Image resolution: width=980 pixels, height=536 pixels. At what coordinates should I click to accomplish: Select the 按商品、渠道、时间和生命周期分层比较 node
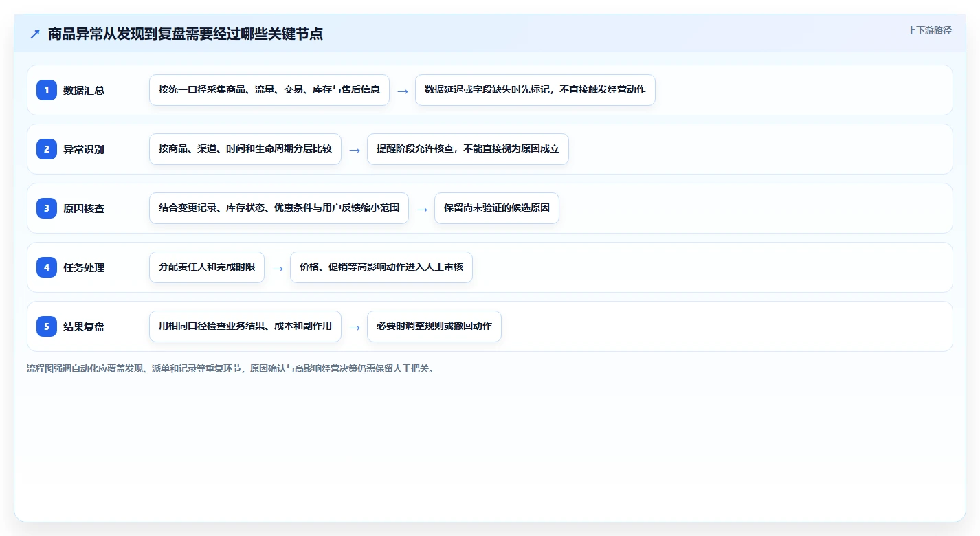tap(245, 149)
